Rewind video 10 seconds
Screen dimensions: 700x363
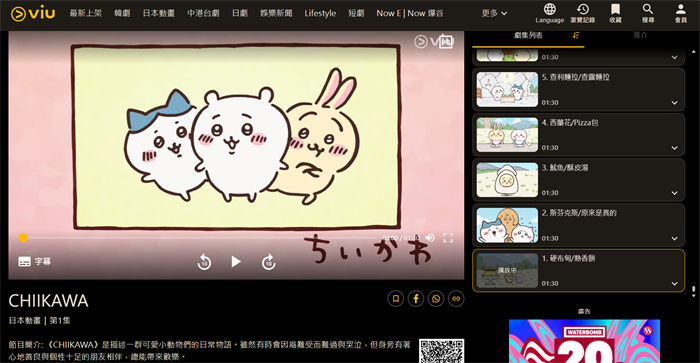click(204, 262)
